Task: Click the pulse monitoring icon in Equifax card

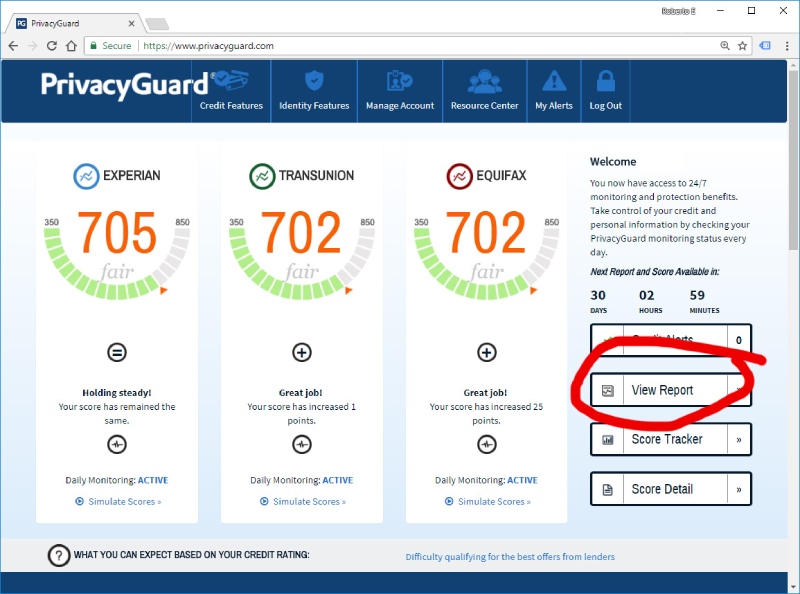Action: click(486, 444)
